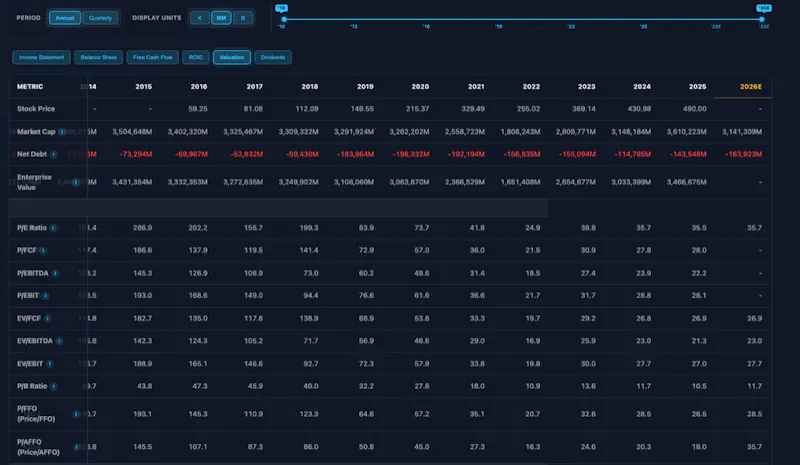Click Enterprise Value 1,651,408M cell
The image size is (800, 465).
tap(520, 182)
